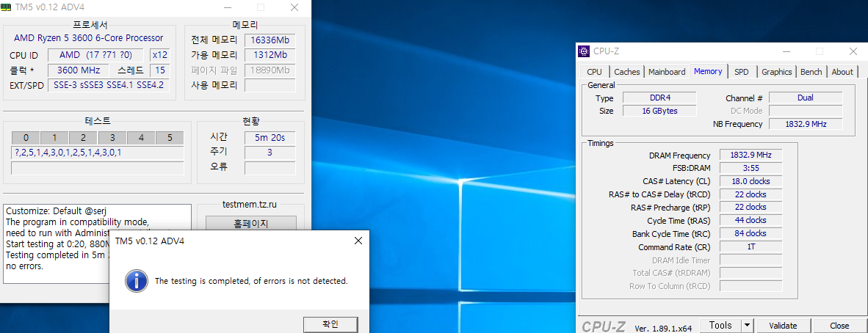Click the cycle count value 3
This screenshot has width=868, height=333.
[x=270, y=152]
